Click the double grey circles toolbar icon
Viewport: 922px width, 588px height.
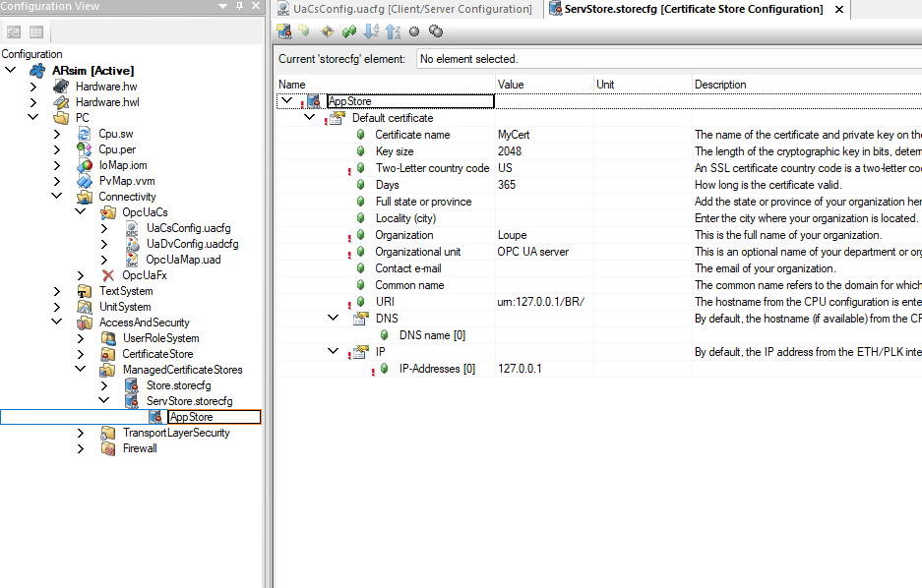coord(436,31)
